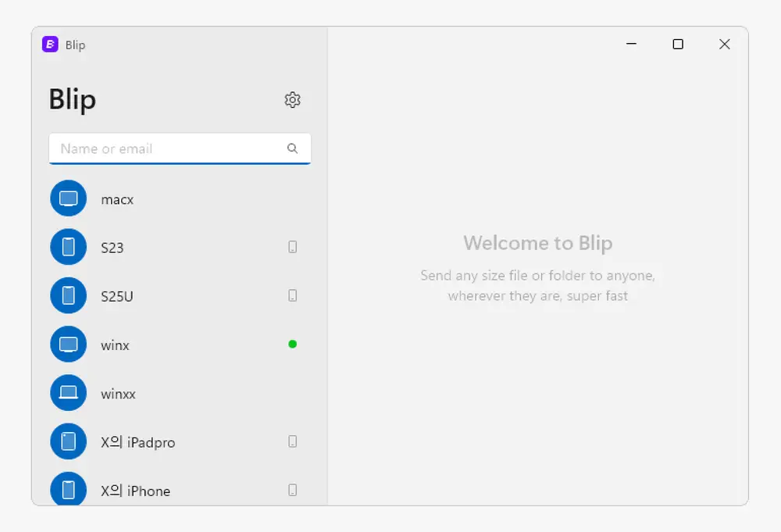Click the macx desktop device icon
This screenshot has width=781, height=532.
coord(69,199)
